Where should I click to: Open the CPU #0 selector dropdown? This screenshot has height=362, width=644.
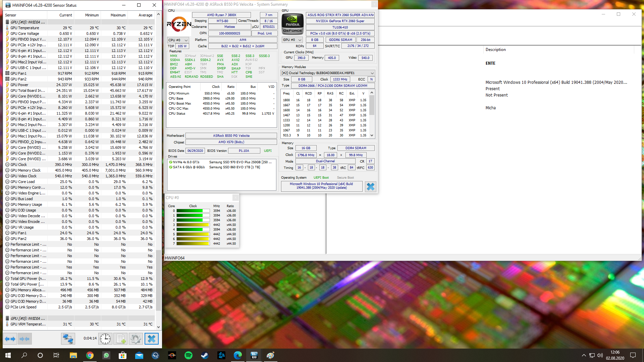178,40
